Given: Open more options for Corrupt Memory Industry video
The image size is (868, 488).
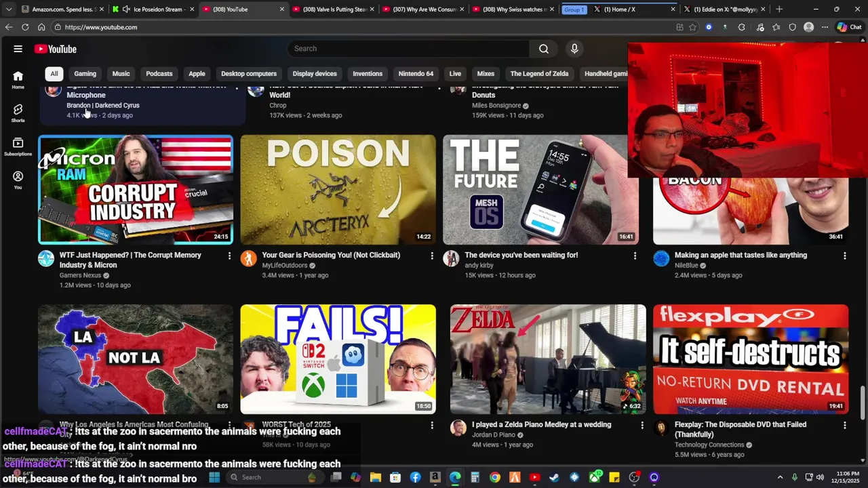Looking at the screenshot, I should [229, 256].
